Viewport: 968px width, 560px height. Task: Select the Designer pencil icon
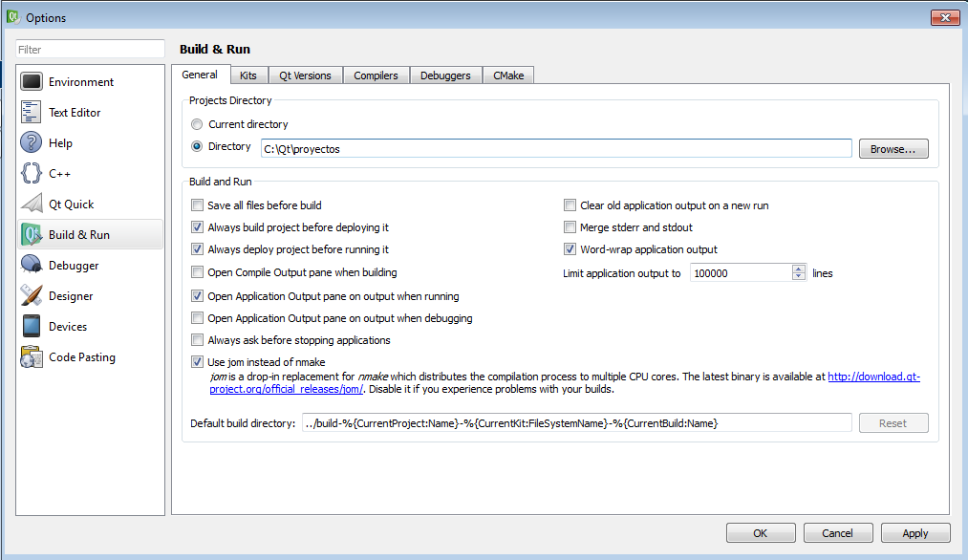pos(32,295)
